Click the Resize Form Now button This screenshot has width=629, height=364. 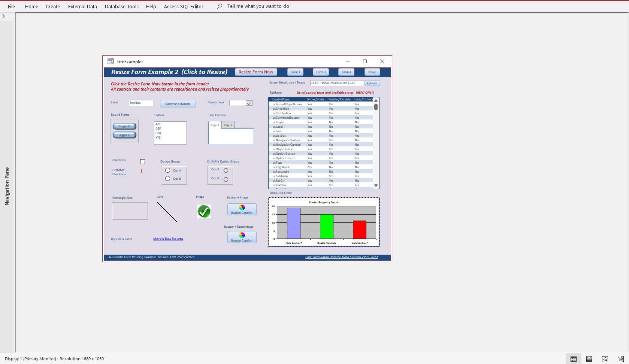pos(256,72)
